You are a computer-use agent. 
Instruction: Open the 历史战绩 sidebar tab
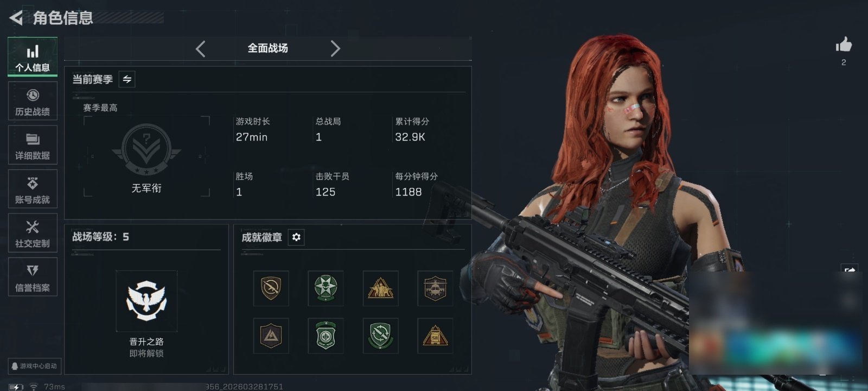(x=33, y=102)
